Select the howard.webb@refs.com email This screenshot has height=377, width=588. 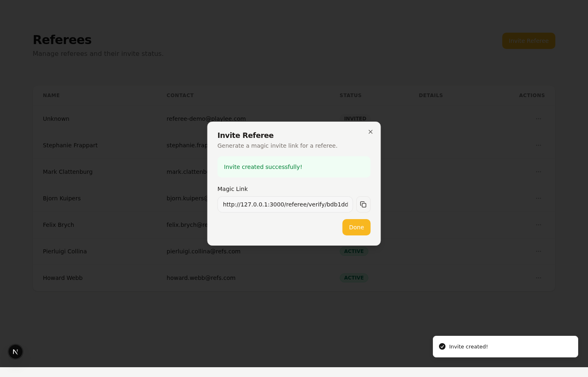coord(201,278)
